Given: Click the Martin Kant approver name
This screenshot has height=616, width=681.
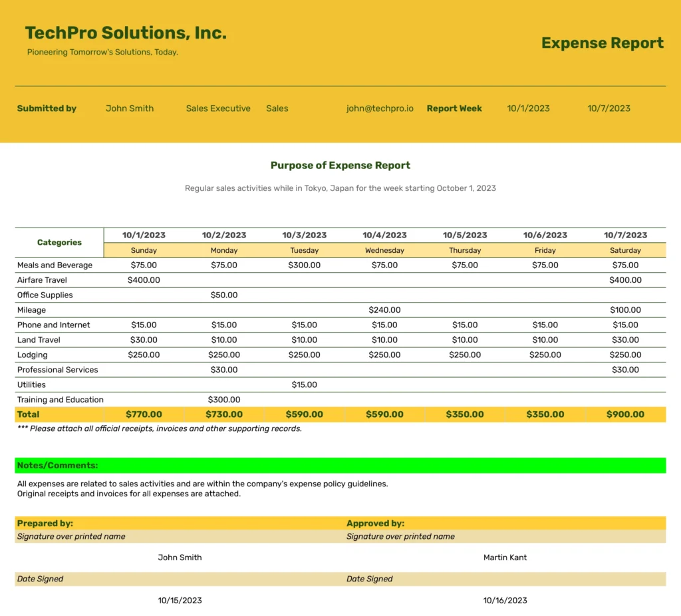Looking at the screenshot, I should pos(505,557).
